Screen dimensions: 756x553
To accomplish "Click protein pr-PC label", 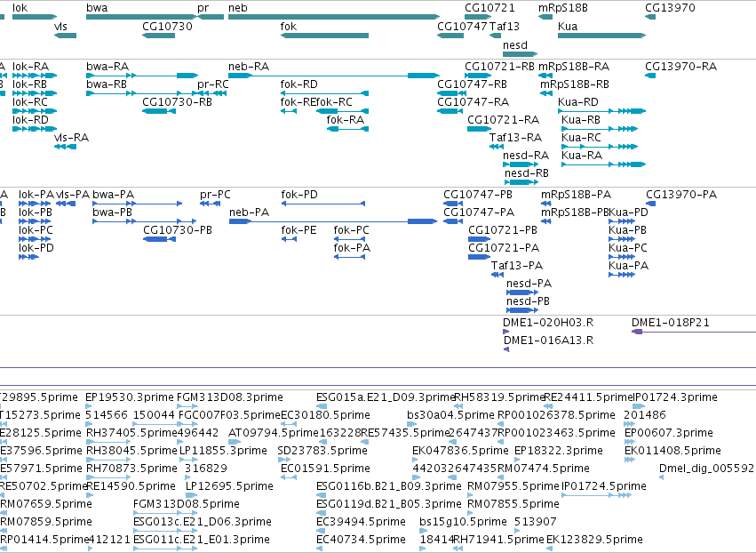I will [215, 195].
